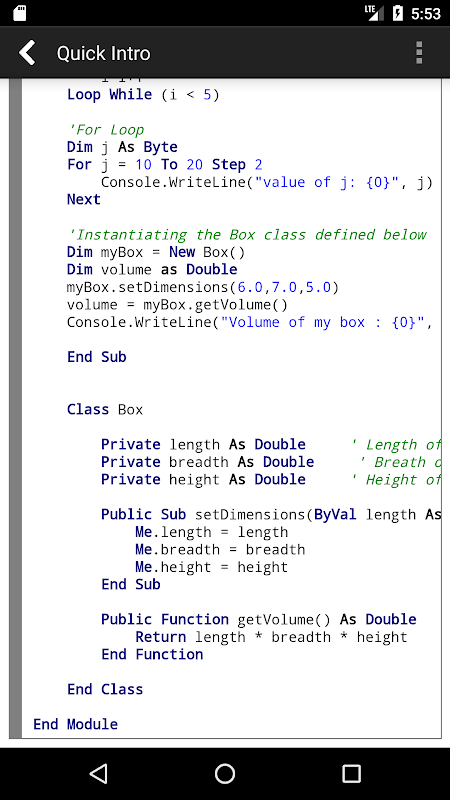Screen dimensions: 450x800
Task: Tap the Android home circle button
Action: (x=224, y=773)
